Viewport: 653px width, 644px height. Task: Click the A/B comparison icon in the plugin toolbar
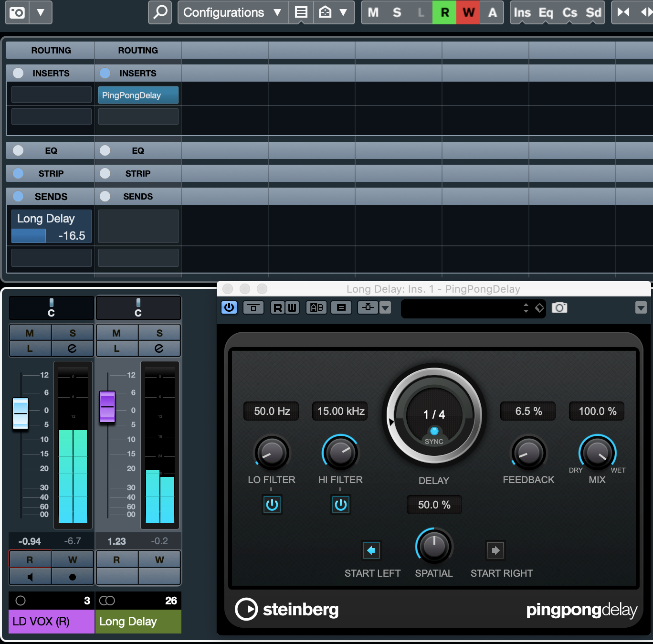click(x=316, y=308)
